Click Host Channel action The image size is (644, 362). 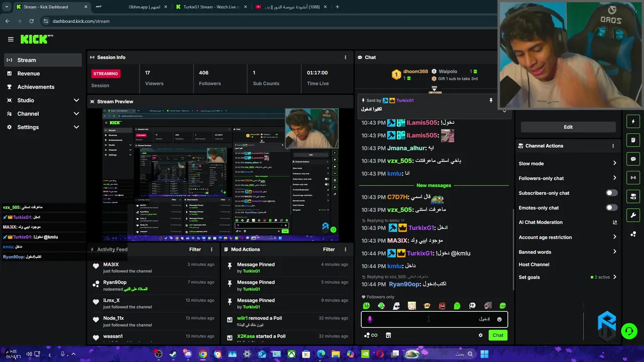point(534,264)
